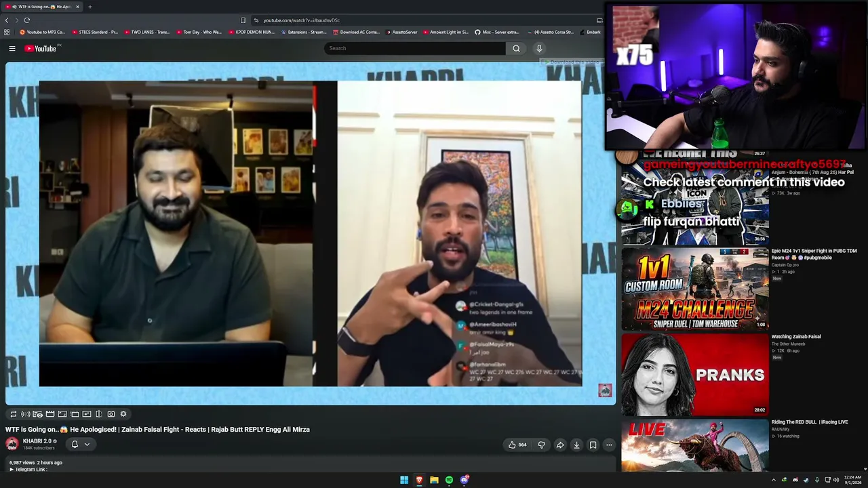
Task: Open File Explorer from the taskbar
Action: [x=434, y=480]
